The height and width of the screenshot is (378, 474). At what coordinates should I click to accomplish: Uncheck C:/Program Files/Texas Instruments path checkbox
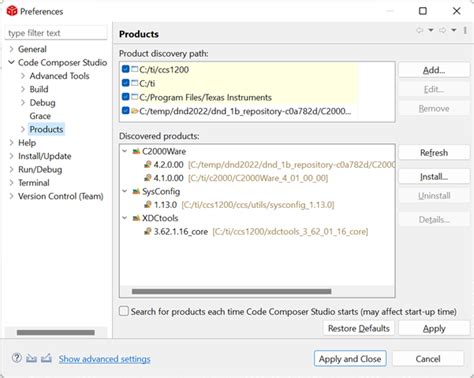pos(126,97)
